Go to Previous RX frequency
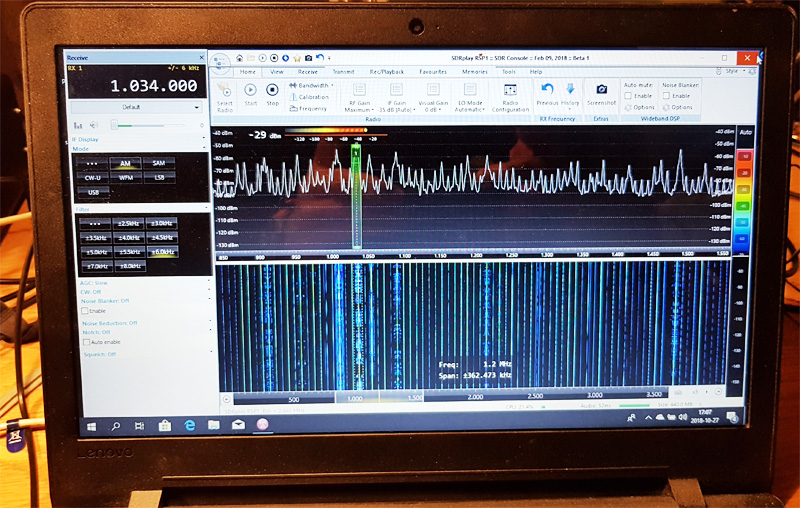 coord(547,94)
